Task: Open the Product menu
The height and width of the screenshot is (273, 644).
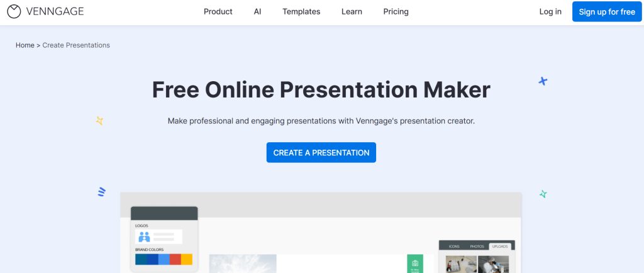Action: click(218, 11)
